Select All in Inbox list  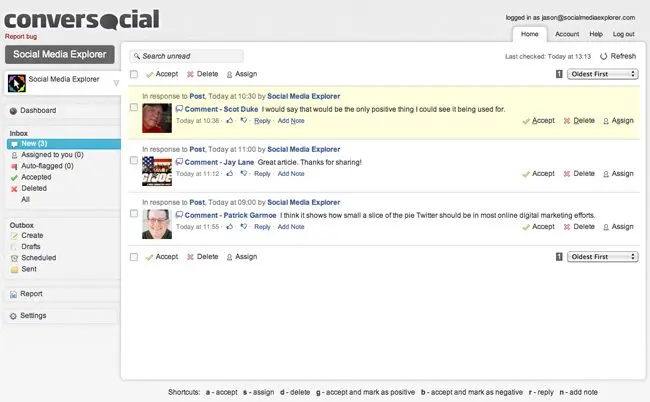click(25, 199)
